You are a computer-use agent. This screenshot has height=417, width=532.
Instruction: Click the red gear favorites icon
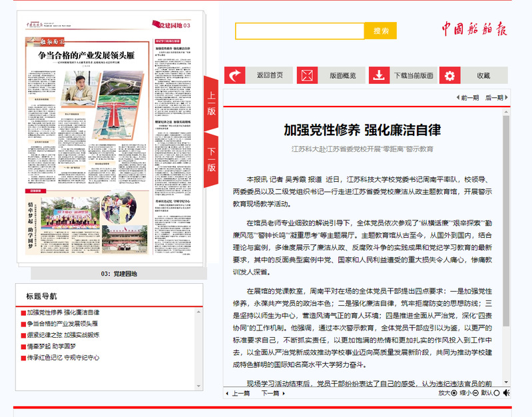450,75
